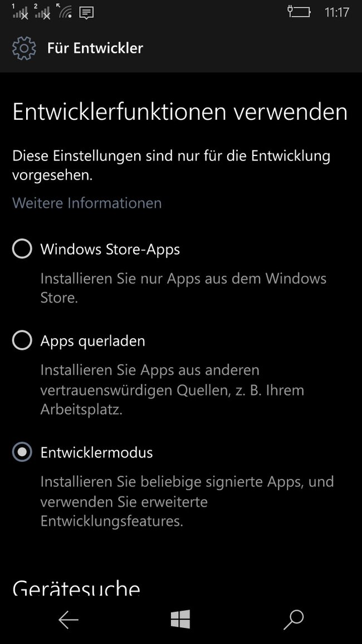The image size is (362, 644).
Task: Tap the SIM 2 signal indicator
Action: point(43,12)
